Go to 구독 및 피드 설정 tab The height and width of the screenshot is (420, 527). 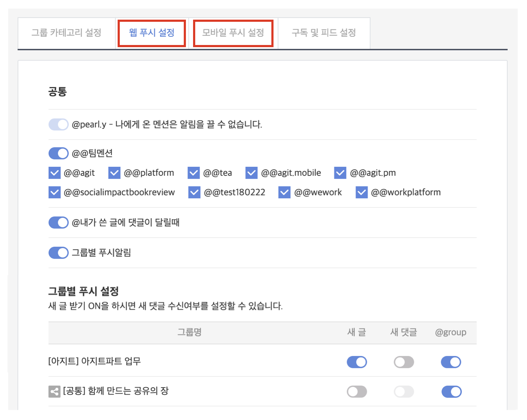point(324,33)
